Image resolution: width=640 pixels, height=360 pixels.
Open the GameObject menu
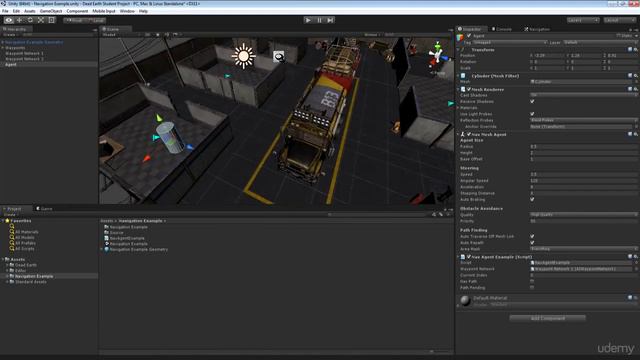click(x=51, y=11)
